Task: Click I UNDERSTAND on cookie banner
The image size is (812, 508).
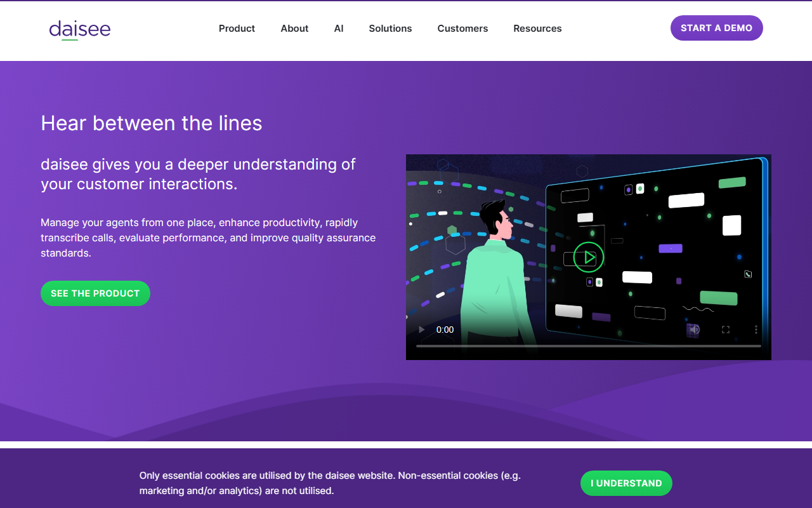Action: 626,483
